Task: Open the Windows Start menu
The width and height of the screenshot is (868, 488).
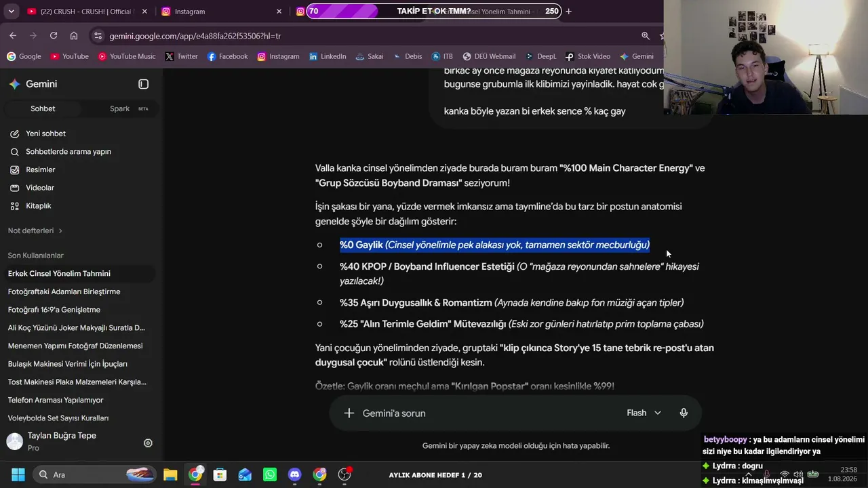Action: (18, 474)
